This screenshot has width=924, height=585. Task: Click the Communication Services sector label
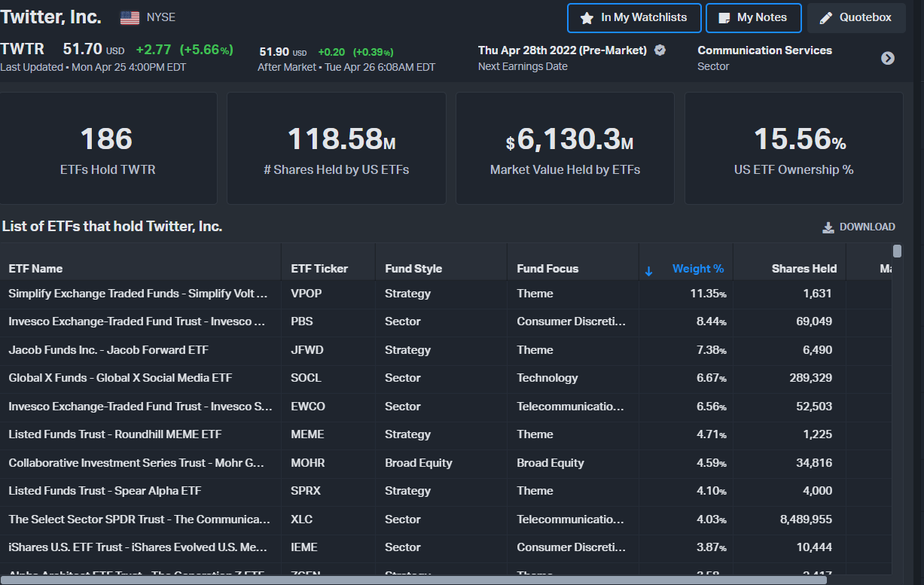pos(764,50)
